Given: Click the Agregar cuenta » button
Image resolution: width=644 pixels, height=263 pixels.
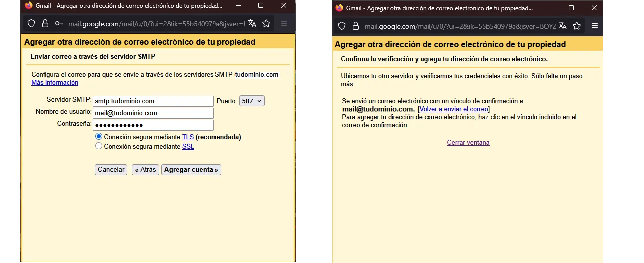Looking at the screenshot, I should click(191, 170).
